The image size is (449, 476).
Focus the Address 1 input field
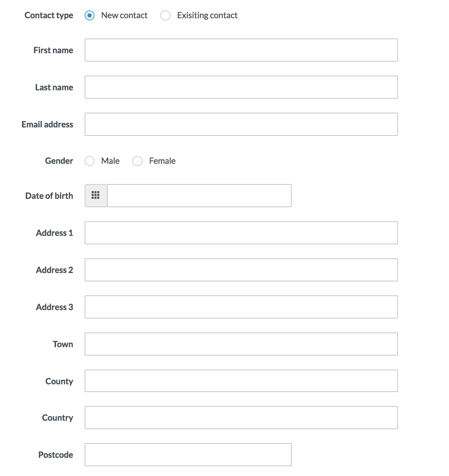coord(241,233)
